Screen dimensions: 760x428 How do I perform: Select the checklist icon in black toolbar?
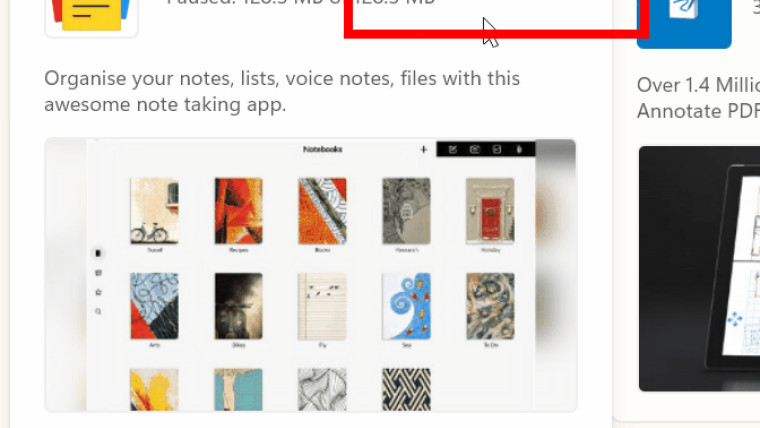pos(497,149)
